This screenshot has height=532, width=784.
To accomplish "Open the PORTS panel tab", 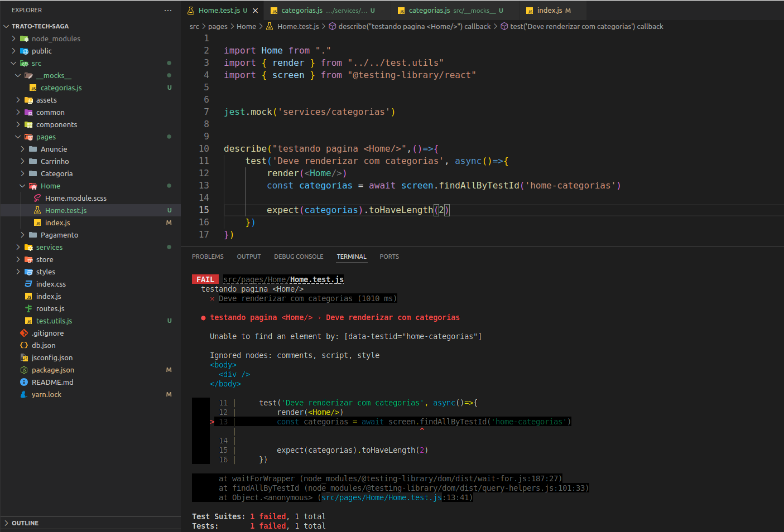I will coord(389,257).
